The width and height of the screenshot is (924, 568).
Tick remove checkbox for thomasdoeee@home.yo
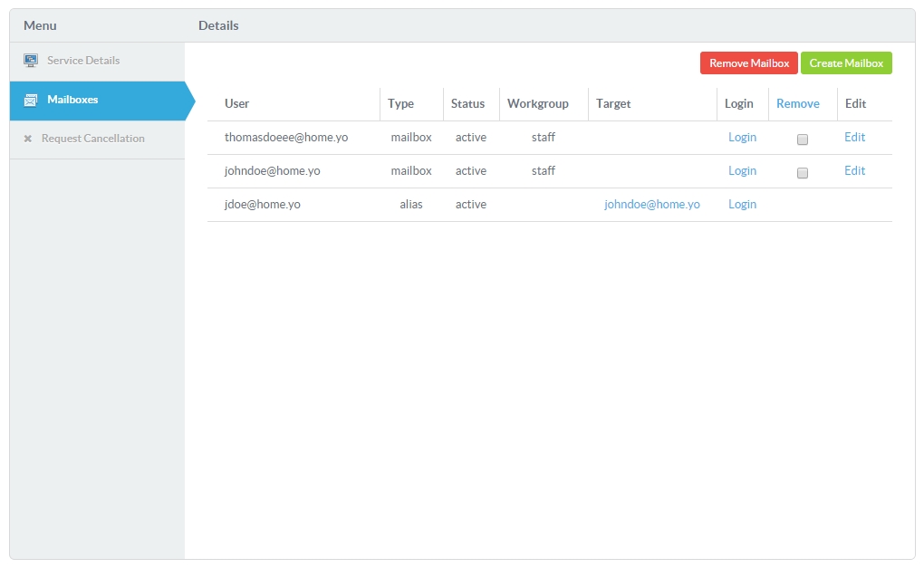(803, 140)
